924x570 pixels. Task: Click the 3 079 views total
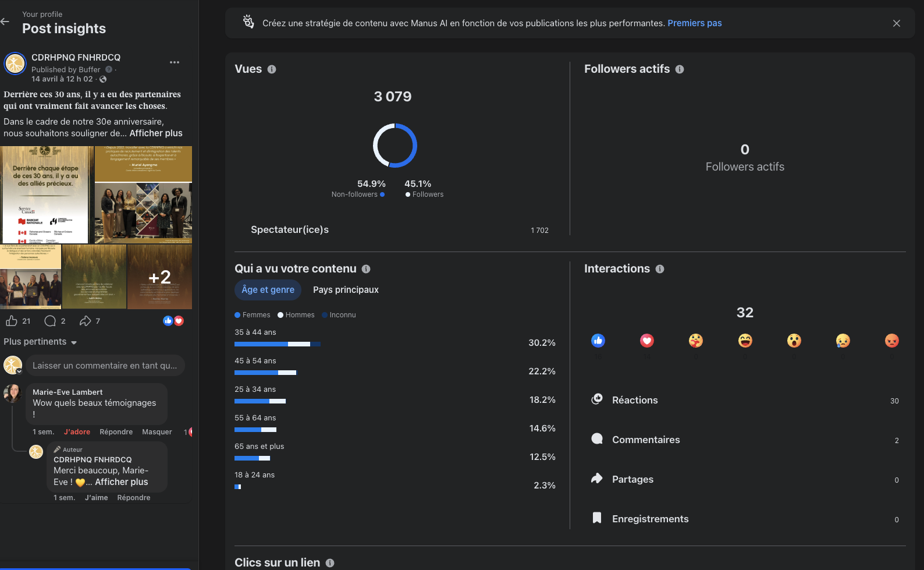click(393, 97)
